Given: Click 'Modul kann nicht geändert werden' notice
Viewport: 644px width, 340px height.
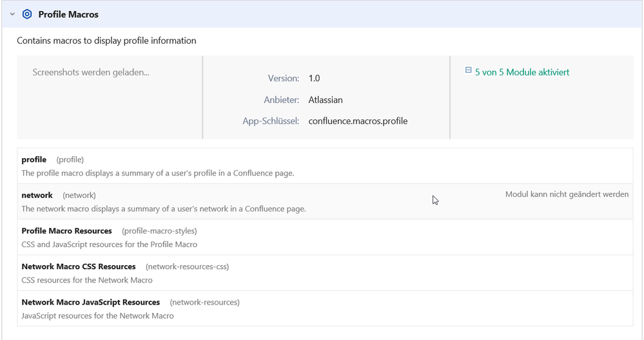Looking at the screenshot, I should [x=567, y=194].
